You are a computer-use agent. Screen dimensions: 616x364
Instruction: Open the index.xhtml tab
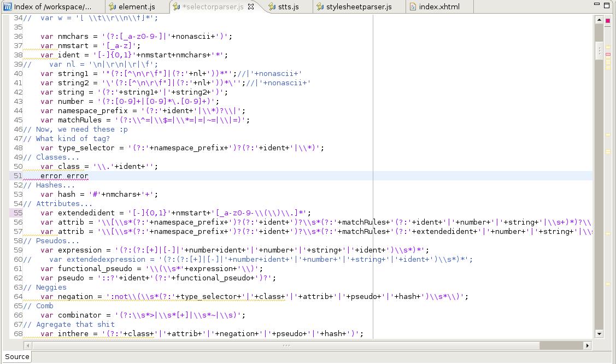[435, 7]
